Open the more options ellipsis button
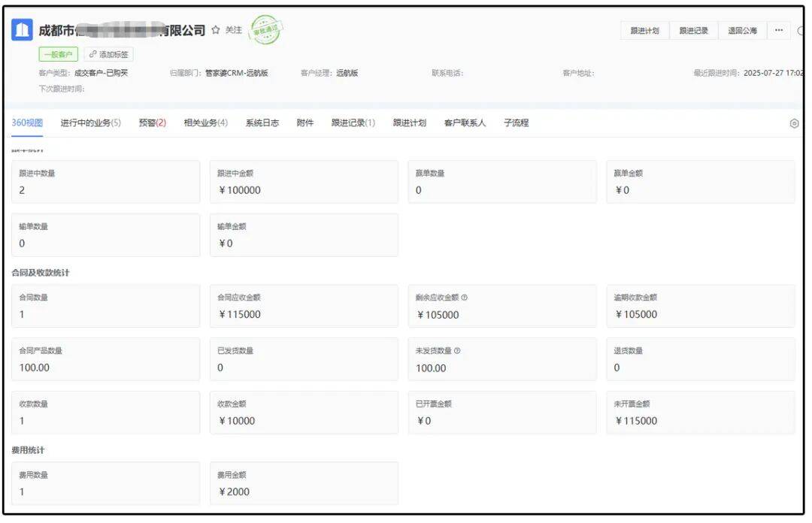The height and width of the screenshot is (523, 812). [x=779, y=31]
